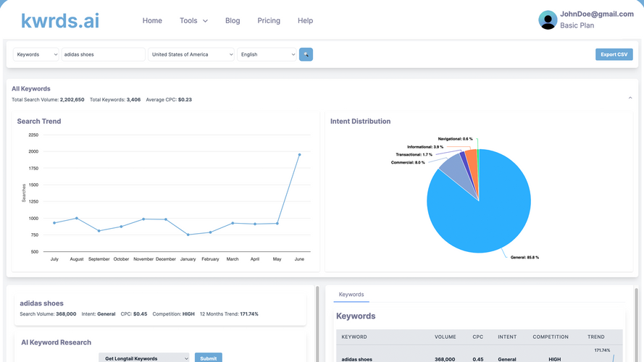
Task: Click the Export CSV button
Action: 614,54
